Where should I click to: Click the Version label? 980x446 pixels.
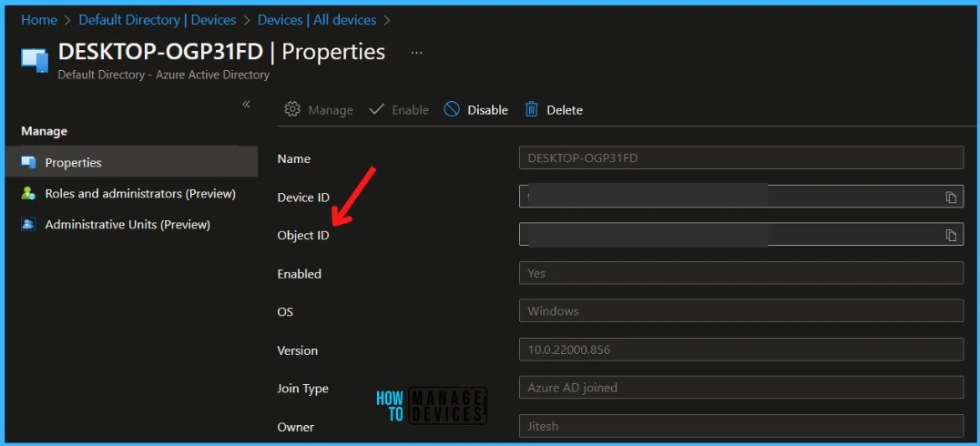[297, 350]
